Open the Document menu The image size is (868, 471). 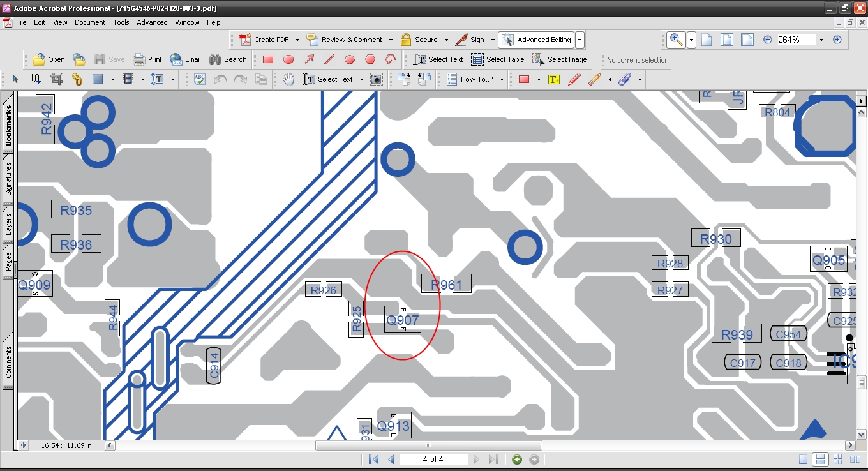point(90,22)
